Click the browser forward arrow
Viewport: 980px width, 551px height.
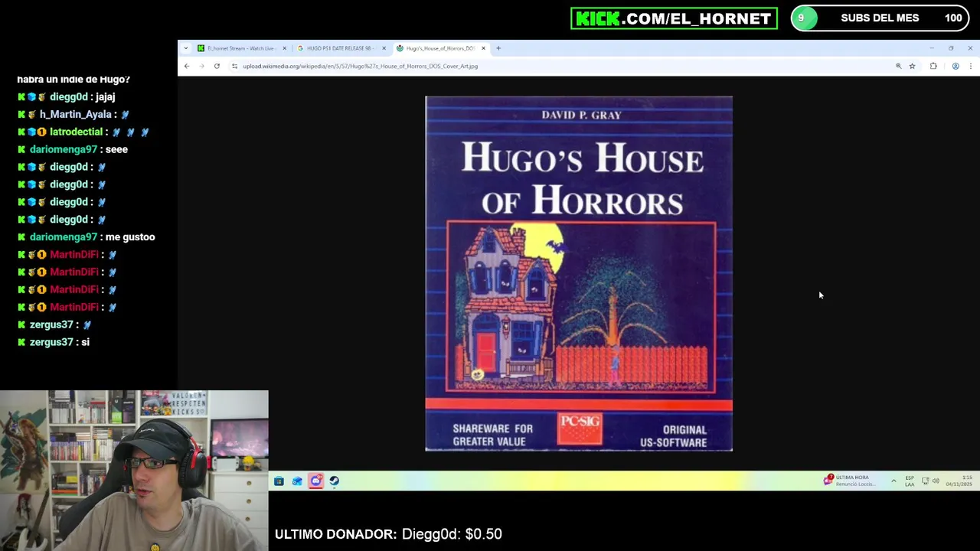click(x=201, y=66)
